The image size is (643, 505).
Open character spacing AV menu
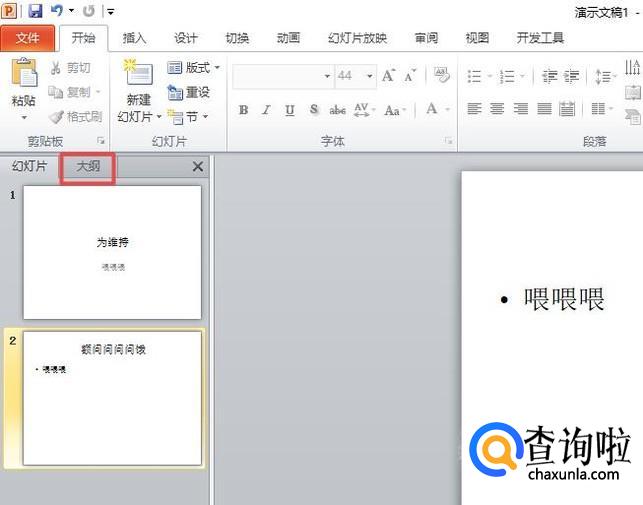pyautogui.click(x=365, y=110)
